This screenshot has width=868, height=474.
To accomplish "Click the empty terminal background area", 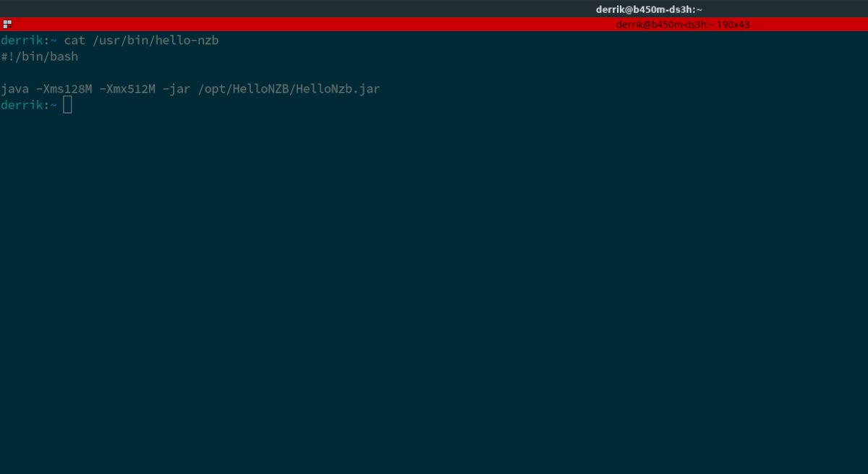I will (x=434, y=289).
